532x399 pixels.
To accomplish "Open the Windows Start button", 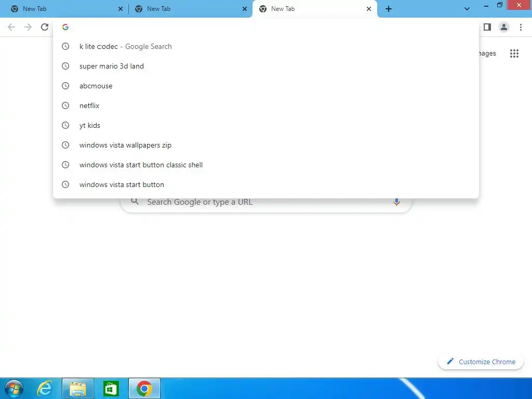I will 14,389.
